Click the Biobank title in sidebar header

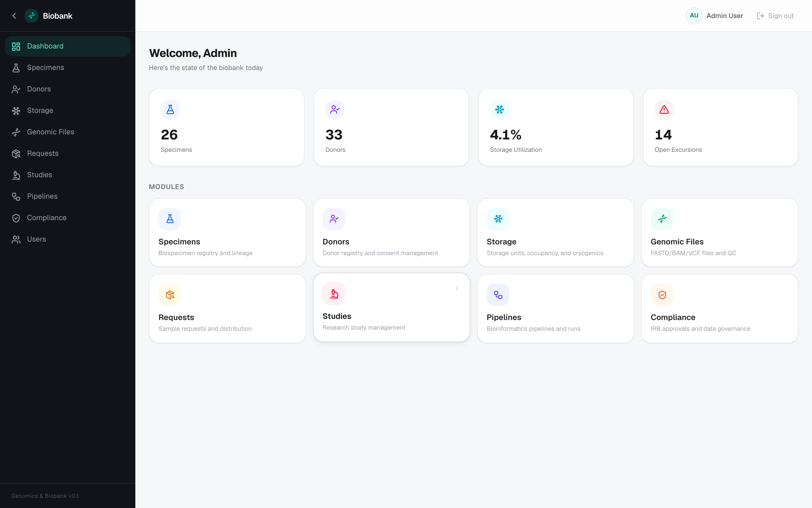[x=58, y=16]
